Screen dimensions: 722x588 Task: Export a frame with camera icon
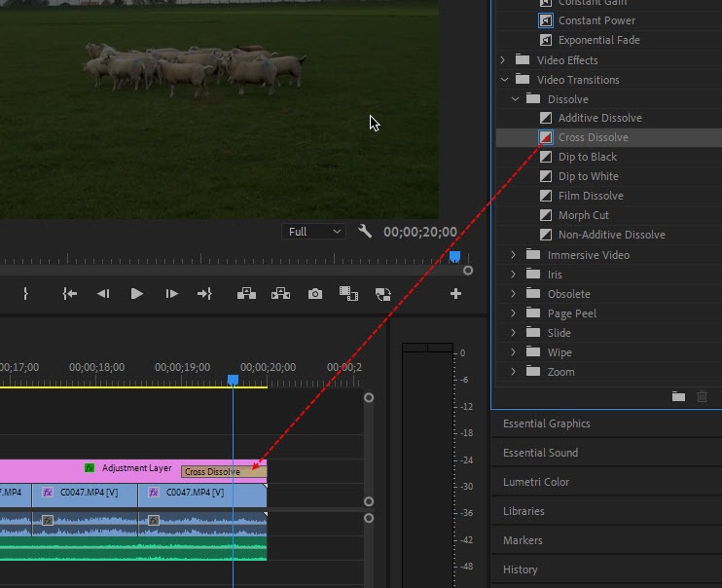pyautogui.click(x=314, y=293)
